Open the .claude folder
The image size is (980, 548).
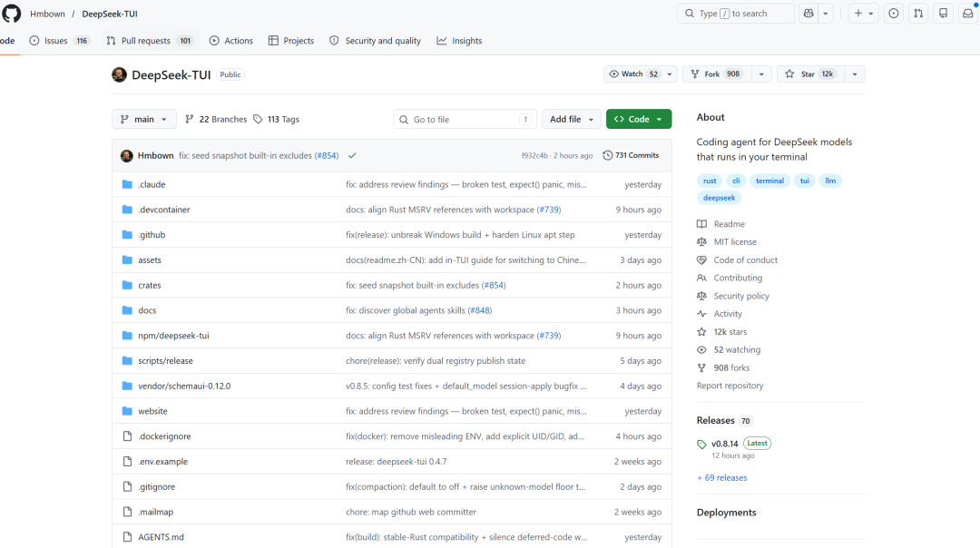pos(152,184)
